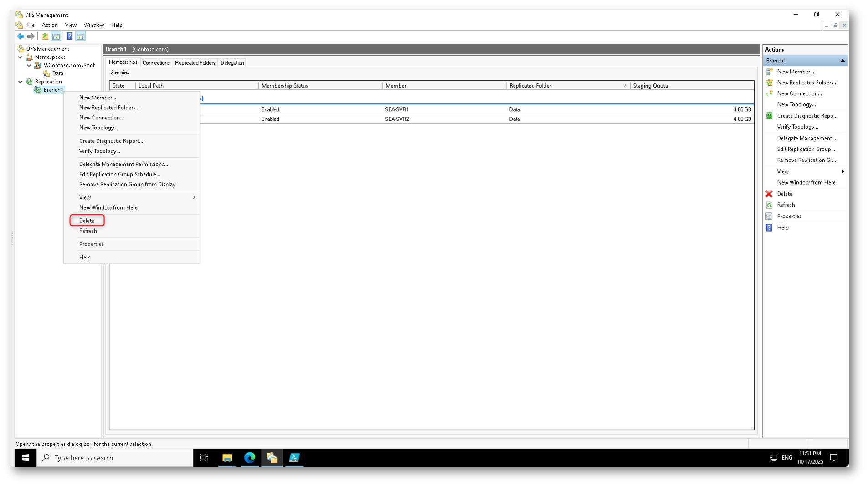Viewport: 868px width, 486px height.
Task: Click the Back arrow toolbar icon
Action: pos(21,36)
